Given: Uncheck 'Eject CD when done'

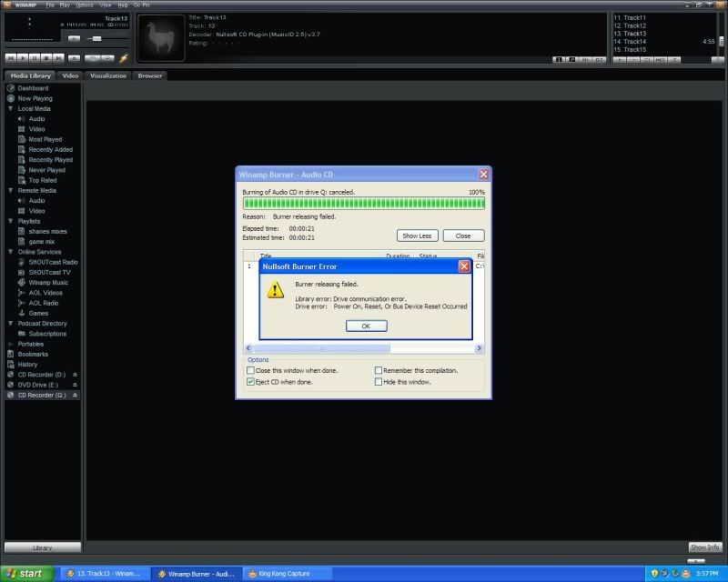Looking at the screenshot, I should coord(251,382).
